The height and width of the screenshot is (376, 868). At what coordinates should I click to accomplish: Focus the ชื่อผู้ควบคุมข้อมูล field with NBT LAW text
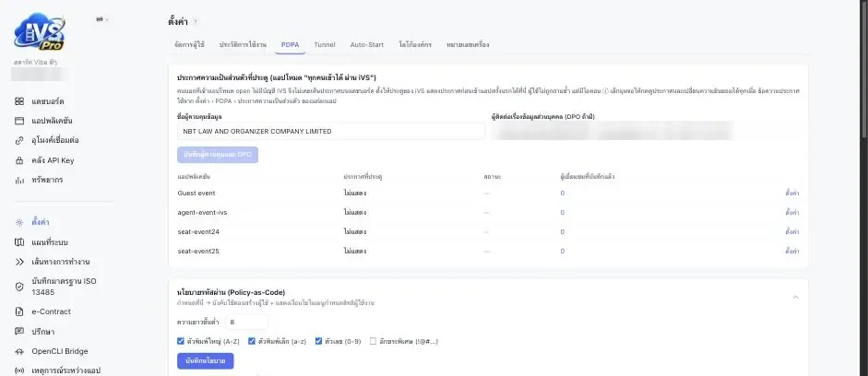(331, 132)
